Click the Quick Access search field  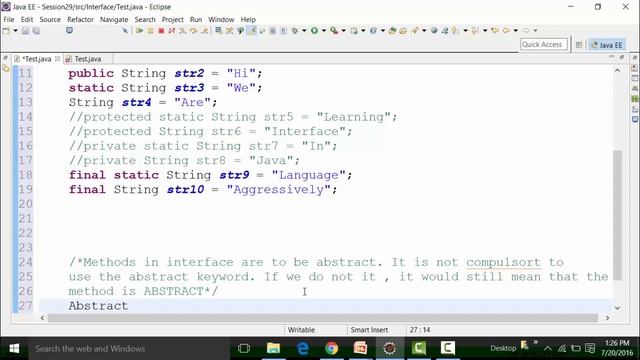(543, 44)
